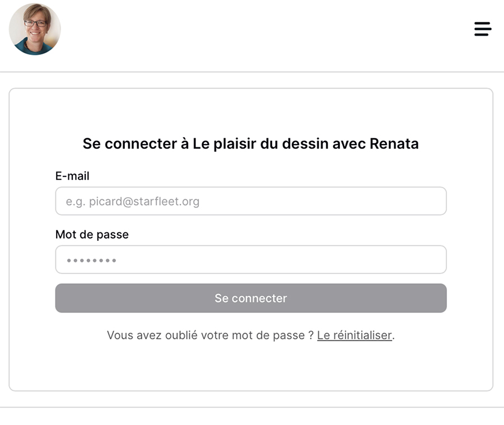The image size is (504, 425).
Task: Tap the site header portrait image
Action: coord(35,29)
